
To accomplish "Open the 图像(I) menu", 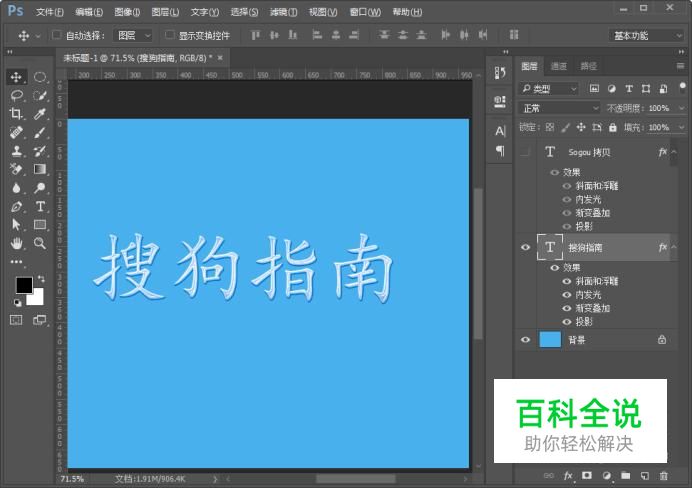I will pyautogui.click(x=127, y=12).
